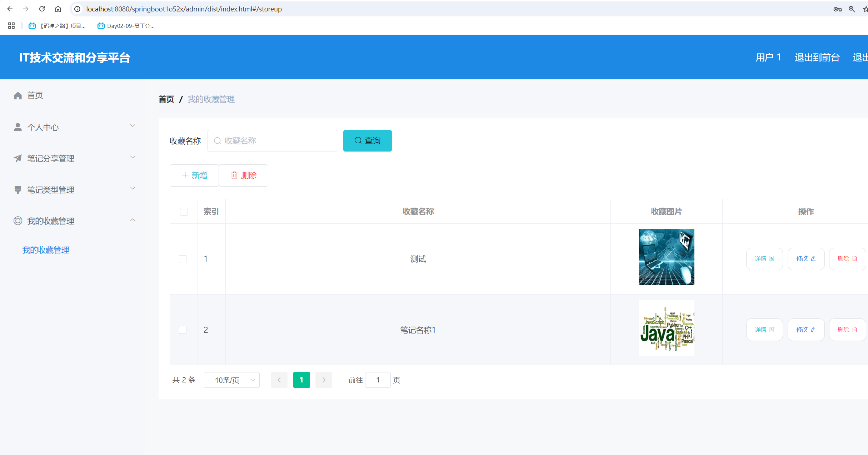
Task: Open the Day02-09 bookmark in bookmarks bar
Action: (x=126, y=26)
